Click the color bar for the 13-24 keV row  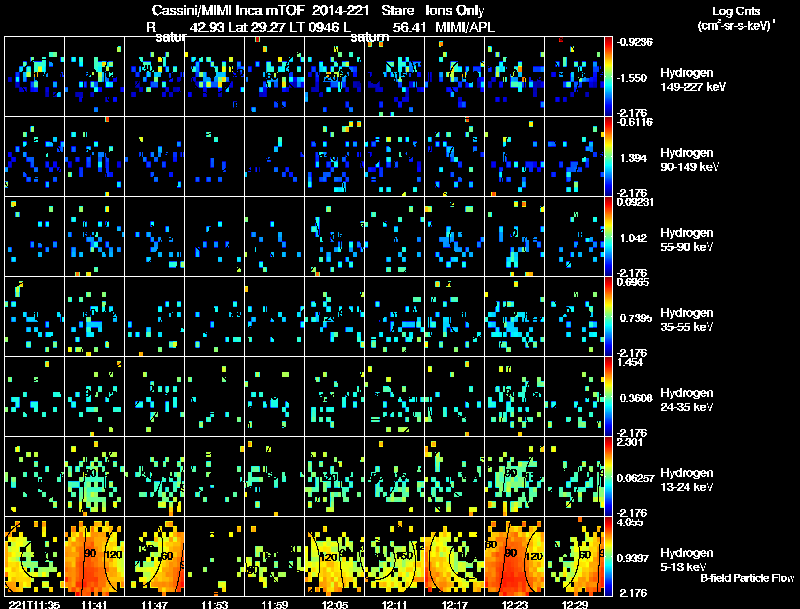tap(608, 477)
